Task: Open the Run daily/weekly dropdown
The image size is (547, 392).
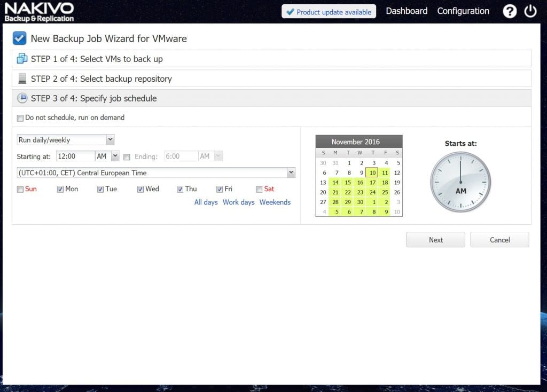Action: click(66, 140)
